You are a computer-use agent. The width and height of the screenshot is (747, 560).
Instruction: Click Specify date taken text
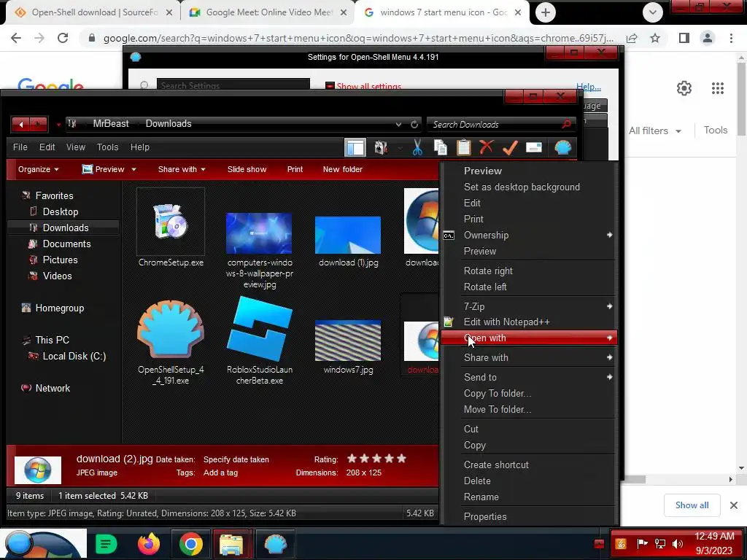point(236,459)
